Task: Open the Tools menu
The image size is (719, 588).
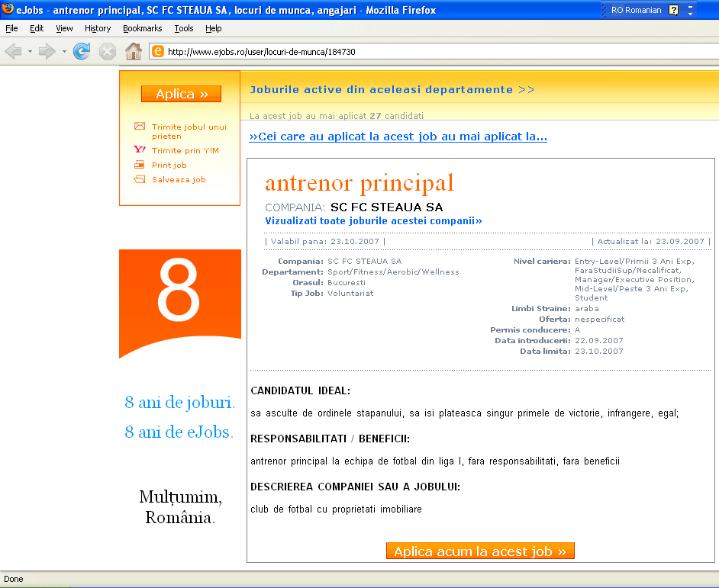Action: 184,28
